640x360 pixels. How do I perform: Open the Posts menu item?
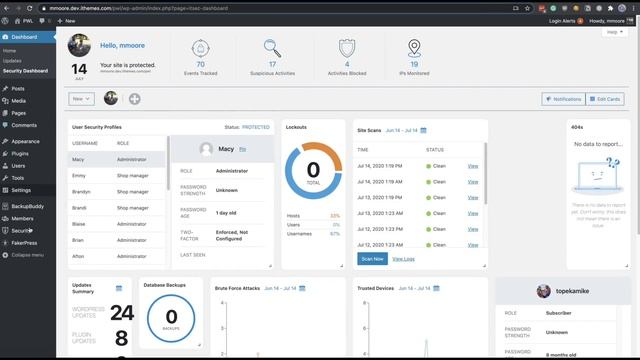pos(18,89)
